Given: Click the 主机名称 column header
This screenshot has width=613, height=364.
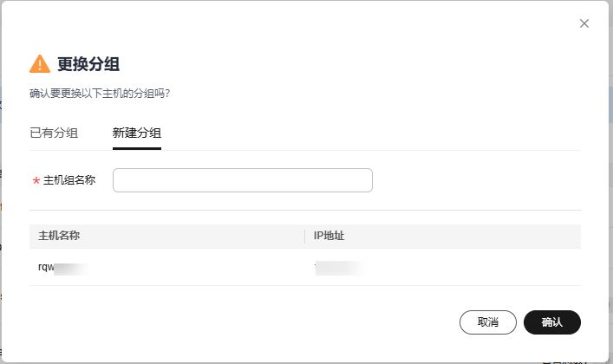Looking at the screenshot, I should 59,236.
